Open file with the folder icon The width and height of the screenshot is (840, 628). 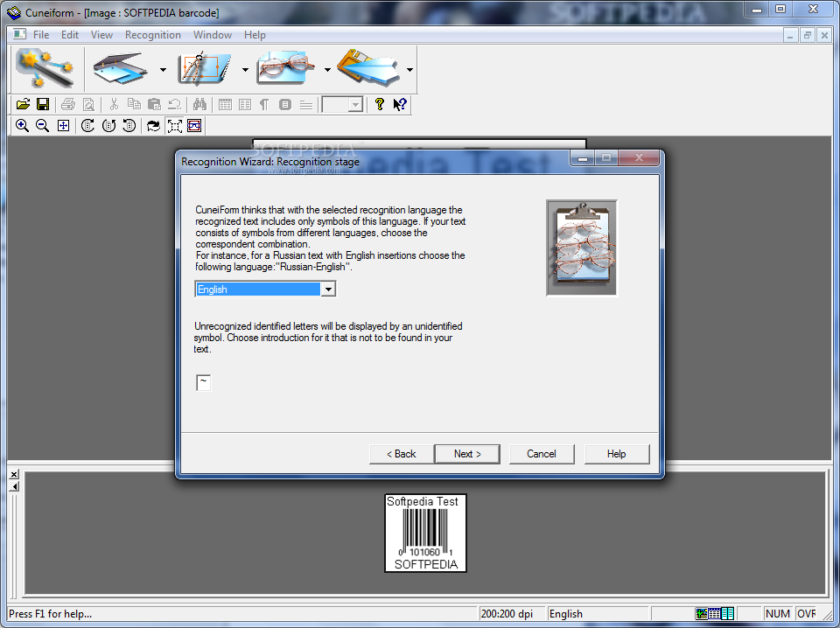[x=23, y=104]
